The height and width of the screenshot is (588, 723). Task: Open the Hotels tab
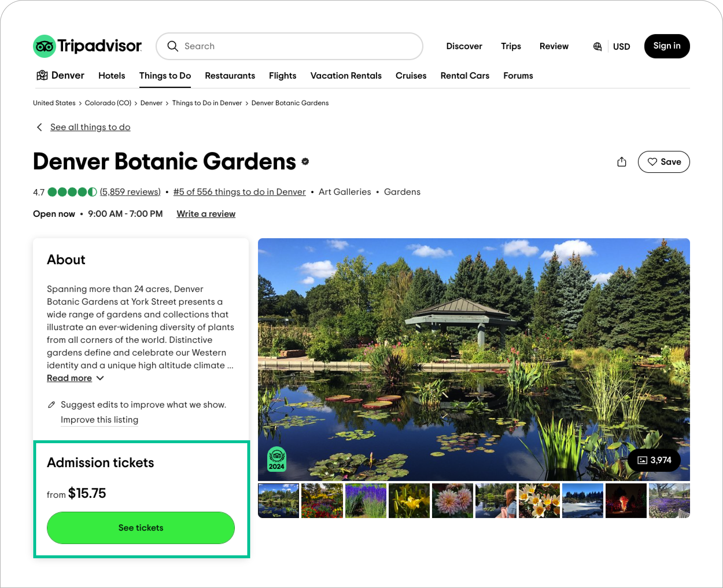(112, 75)
